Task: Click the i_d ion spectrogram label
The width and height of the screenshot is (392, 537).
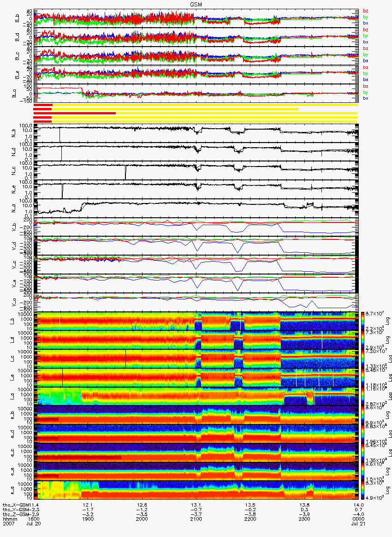Action: (12, 340)
